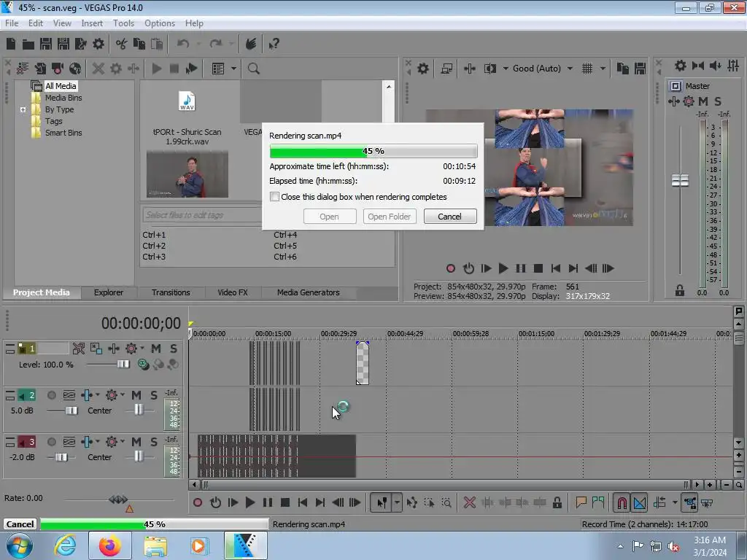Select the Normal Edit Tool in timeline toolbar
This screenshot has height=560, width=747.
[382, 502]
